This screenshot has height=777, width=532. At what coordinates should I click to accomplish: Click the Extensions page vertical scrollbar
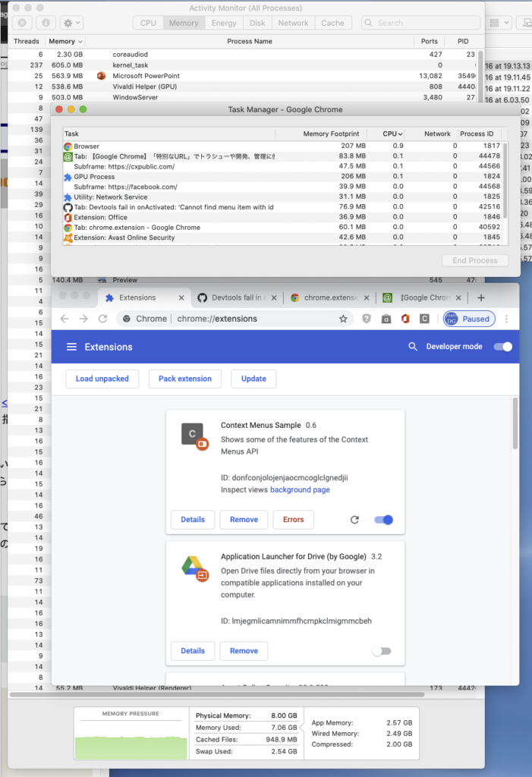click(x=515, y=425)
